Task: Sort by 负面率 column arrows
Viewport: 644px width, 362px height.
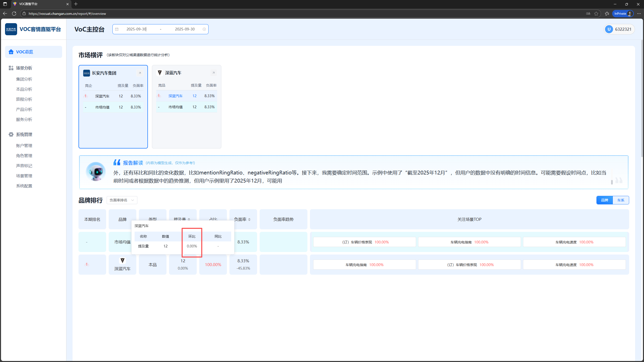Action: click(x=249, y=220)
